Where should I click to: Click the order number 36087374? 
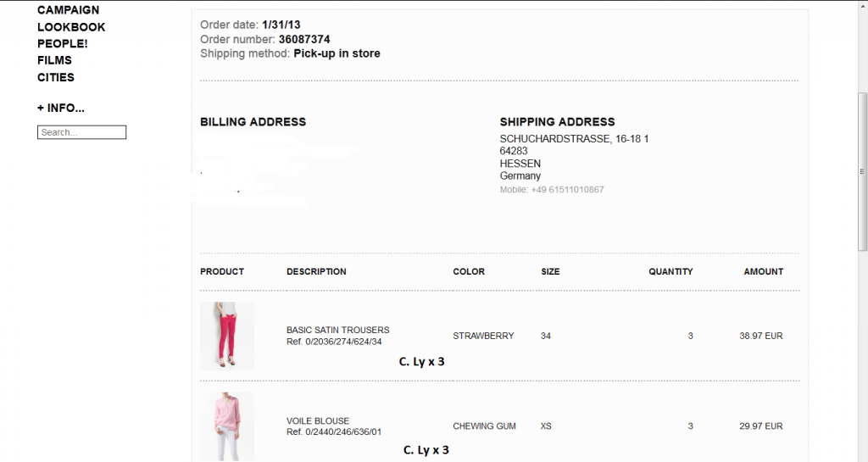[x=304, y=39]
